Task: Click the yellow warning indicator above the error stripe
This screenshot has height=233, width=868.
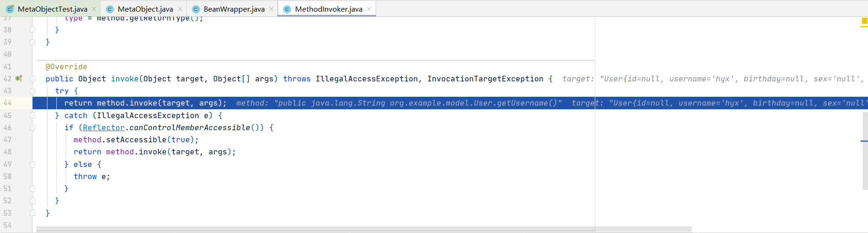Action: (865, 21)
